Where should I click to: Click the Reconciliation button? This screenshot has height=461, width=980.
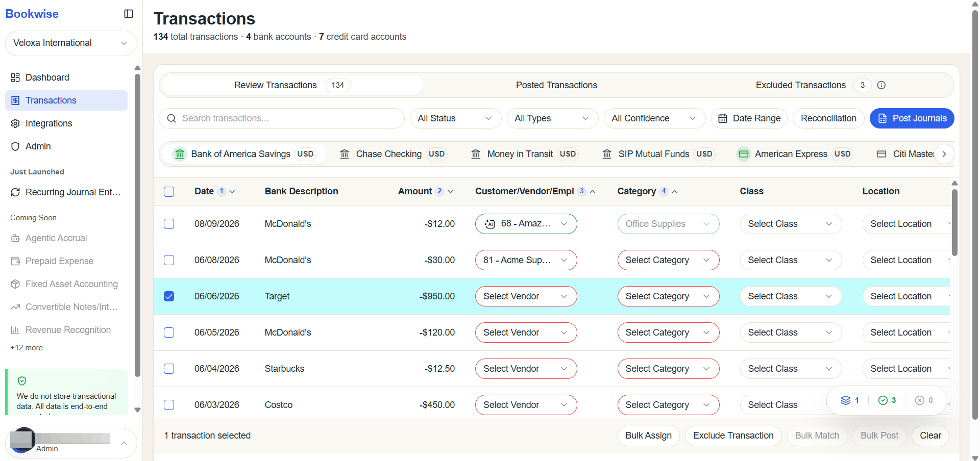[x=828, y=118]
